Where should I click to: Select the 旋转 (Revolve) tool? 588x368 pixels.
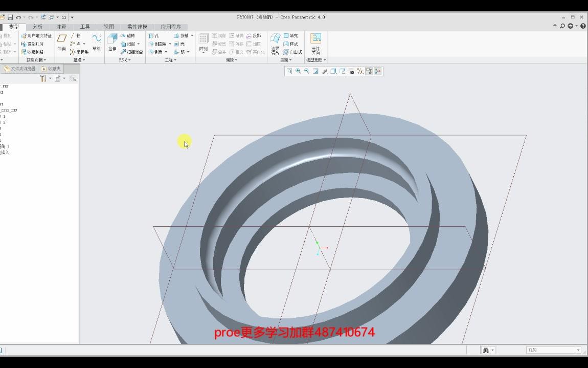pos(128,36)
